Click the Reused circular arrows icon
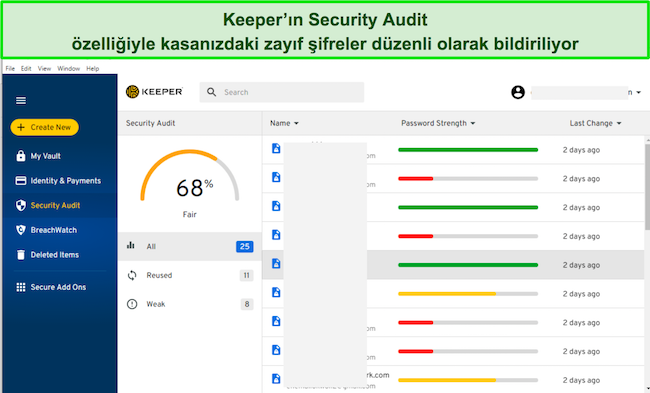Screen dimensions: 650x393 [132, 275]
